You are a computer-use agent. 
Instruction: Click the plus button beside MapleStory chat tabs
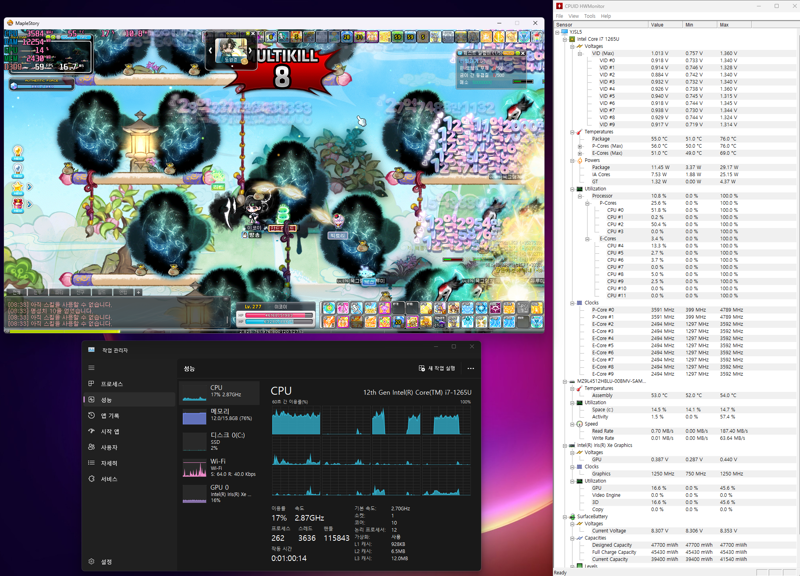pos(138,292)
